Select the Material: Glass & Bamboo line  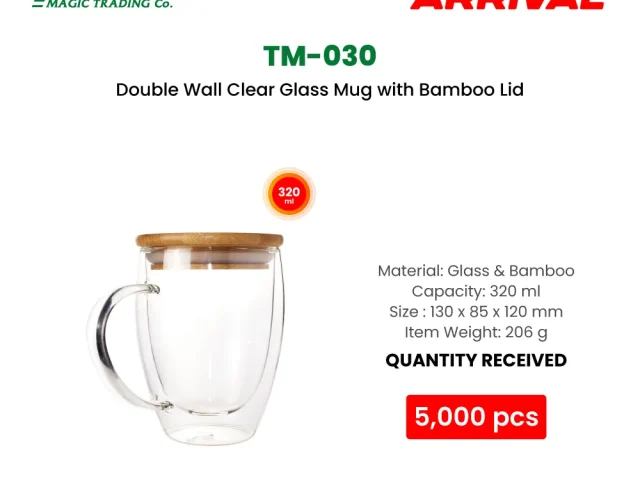tap(476, 271)
